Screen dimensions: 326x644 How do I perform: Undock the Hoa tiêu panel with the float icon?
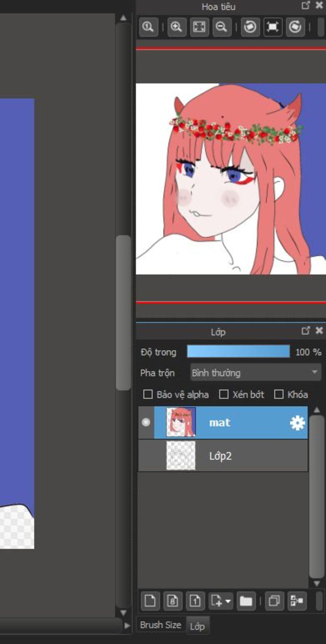tap(306, 5)
